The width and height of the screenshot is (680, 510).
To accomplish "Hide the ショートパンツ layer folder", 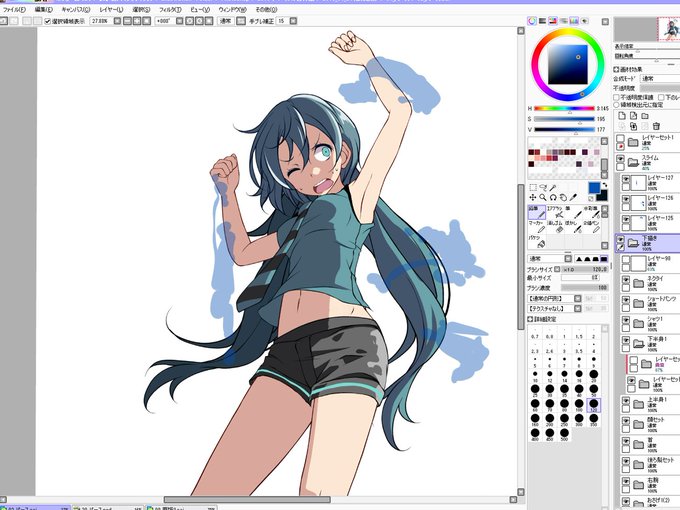I will (x=626, y=300).
